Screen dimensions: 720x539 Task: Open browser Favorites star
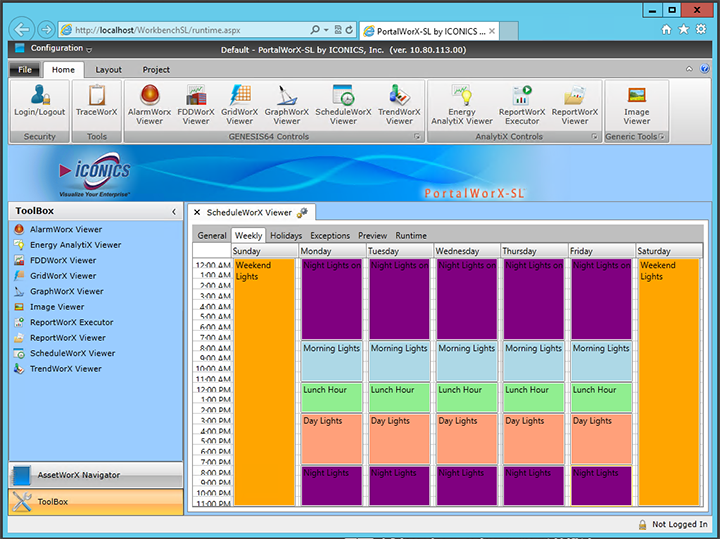pos(683,29)
